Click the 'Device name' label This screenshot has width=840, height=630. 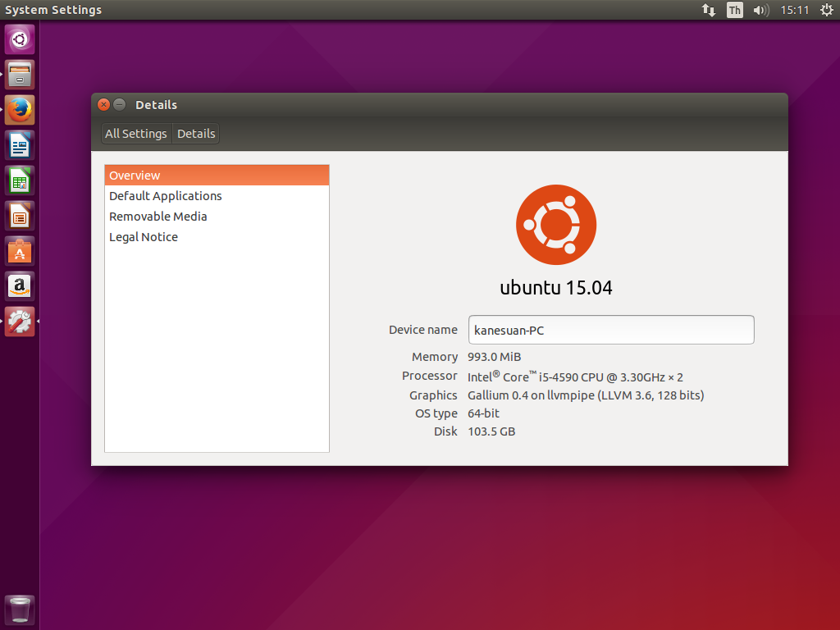423,330
